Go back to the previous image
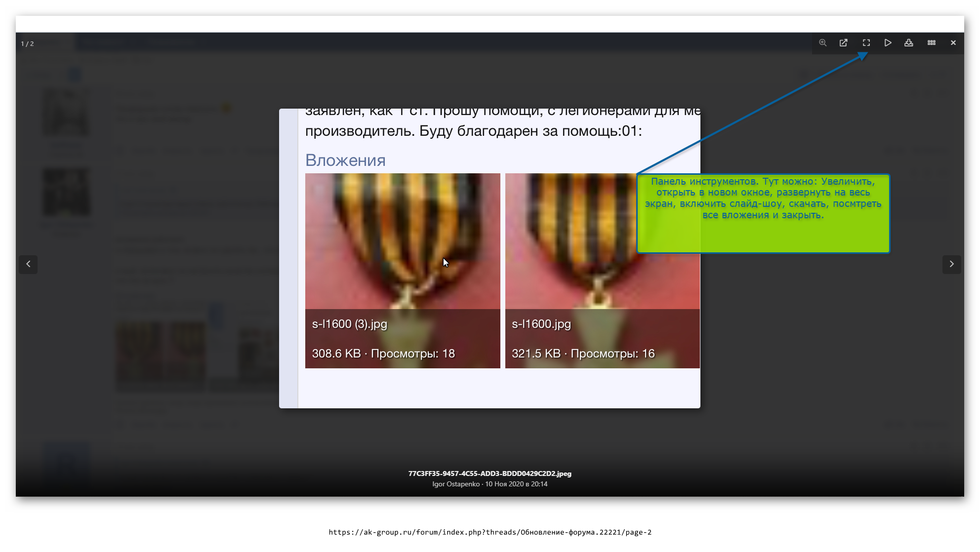Screen dimensions: 980x552 coord(28,265)
